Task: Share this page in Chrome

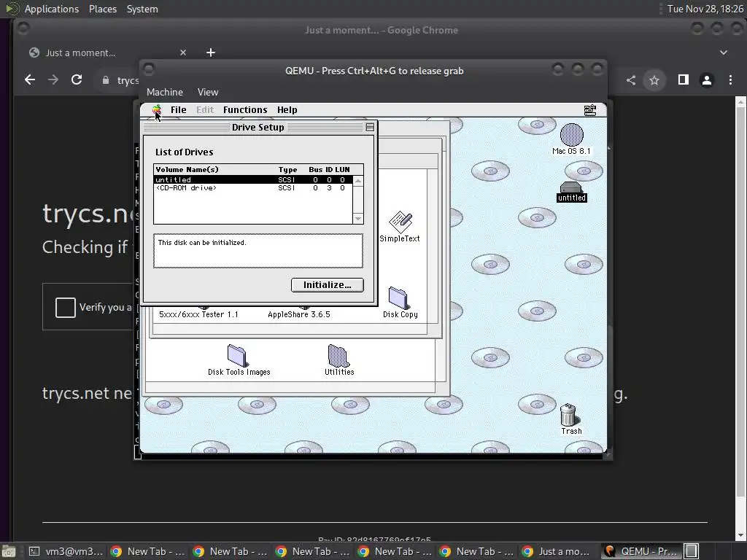Action: [x=631, y=80]
